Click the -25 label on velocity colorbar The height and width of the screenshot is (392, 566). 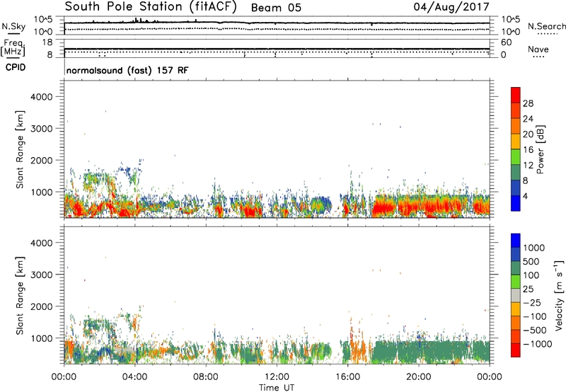tap(532, 303)
